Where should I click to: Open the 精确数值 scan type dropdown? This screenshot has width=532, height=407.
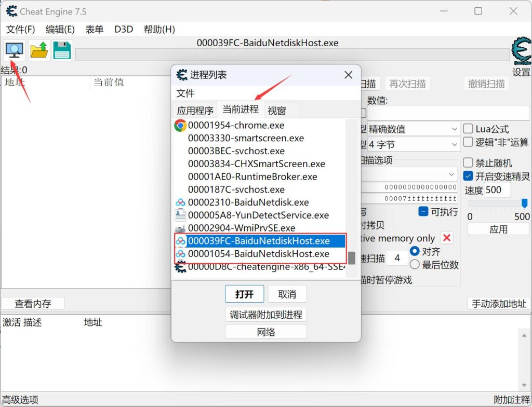click(413, 129)
